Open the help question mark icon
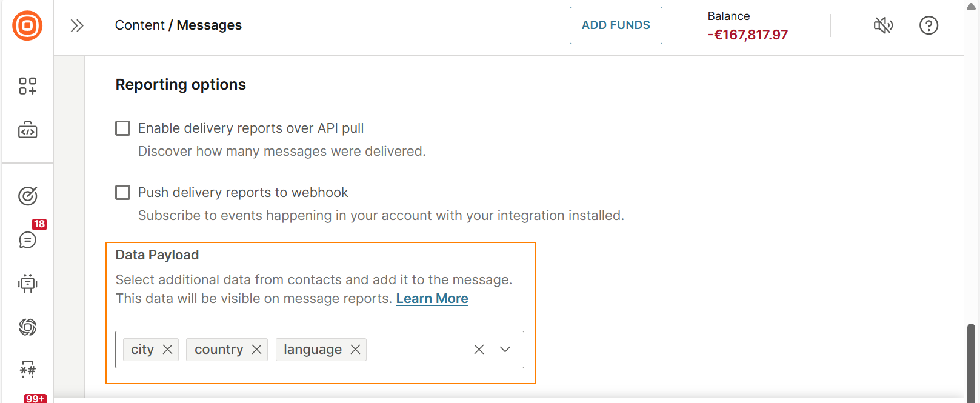The height and width of the screenshot is (403, 980). pyautogui.click(x=928, y=25)
